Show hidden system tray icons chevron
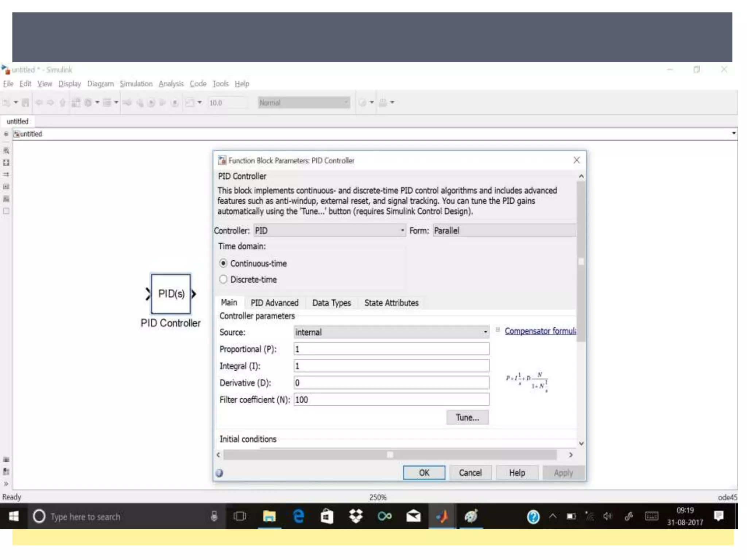The image size is (747, 560). pyautogui.click(x=553, y=516)
